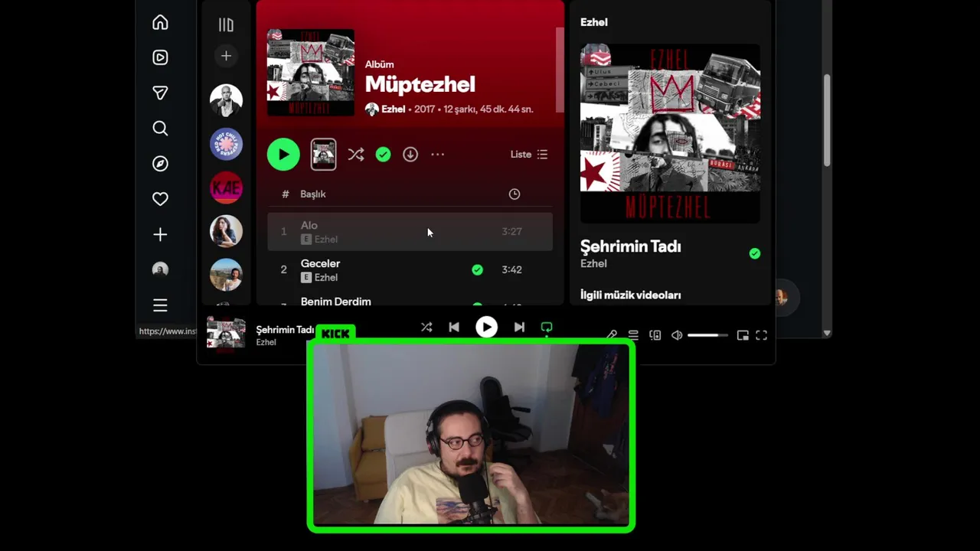Toggle saved checkmark on Geceler row
Screen dimensions: 980x551
(x=477, y=269)
